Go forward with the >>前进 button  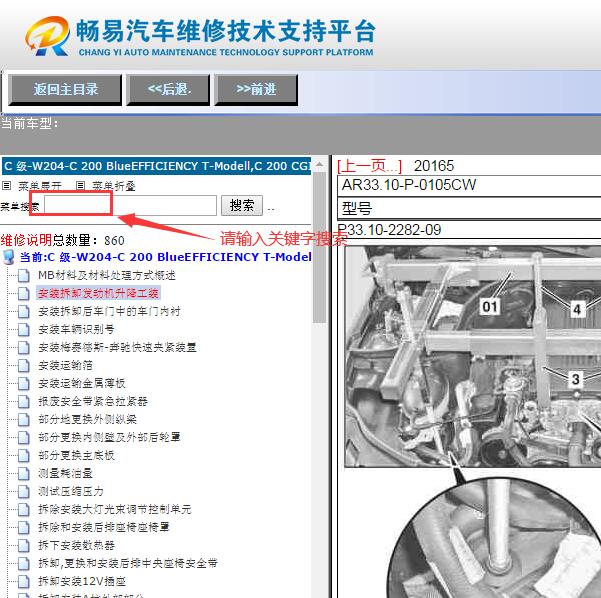coord(256,90)
